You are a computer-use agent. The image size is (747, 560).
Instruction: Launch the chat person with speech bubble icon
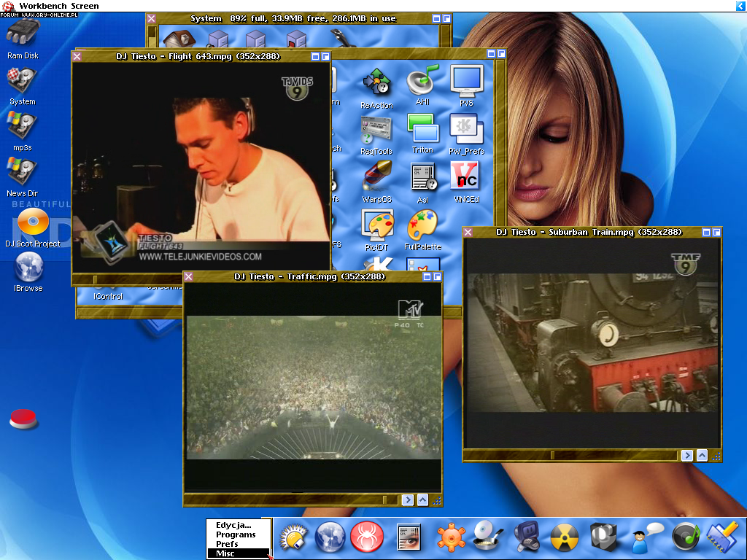point(647,538)
